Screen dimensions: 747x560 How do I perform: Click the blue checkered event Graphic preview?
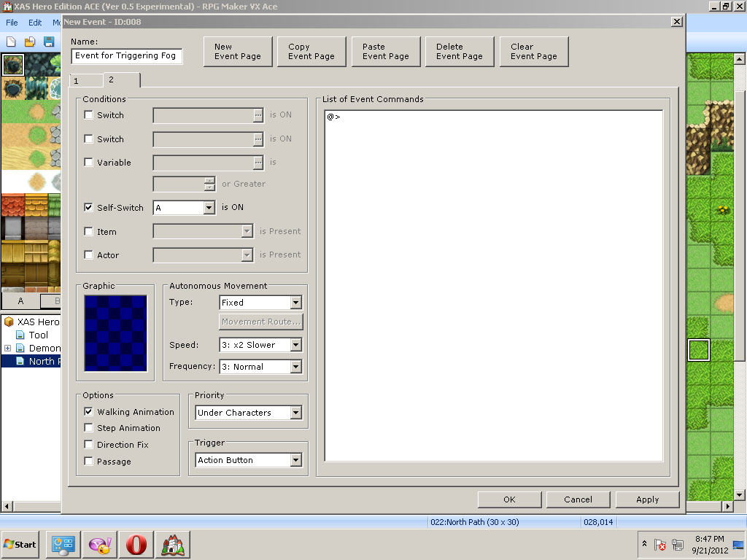tap(115, 332)
